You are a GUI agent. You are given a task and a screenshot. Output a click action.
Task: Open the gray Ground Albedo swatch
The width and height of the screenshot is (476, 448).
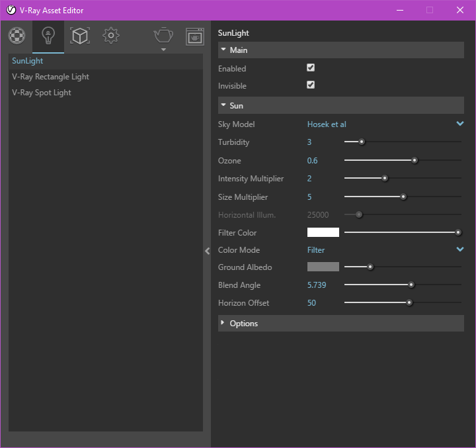click(323, 267)
